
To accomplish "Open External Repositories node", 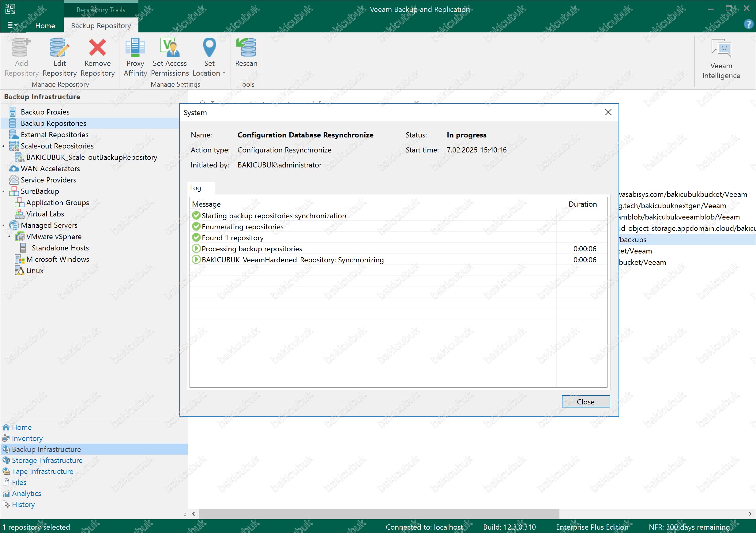I will click(x=55, y=135).
